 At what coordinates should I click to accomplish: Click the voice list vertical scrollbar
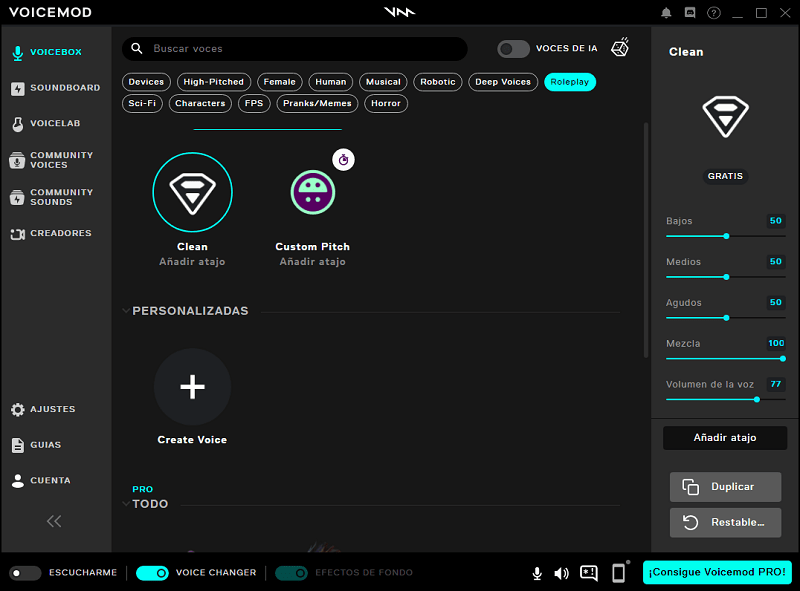tap(646, 240)
